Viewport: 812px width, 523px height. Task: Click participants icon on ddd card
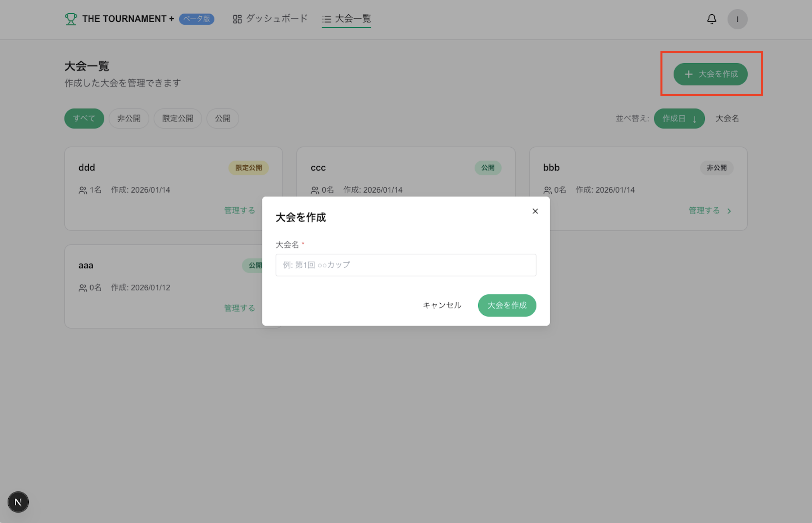pyautogui.click(x=83, y=190)
